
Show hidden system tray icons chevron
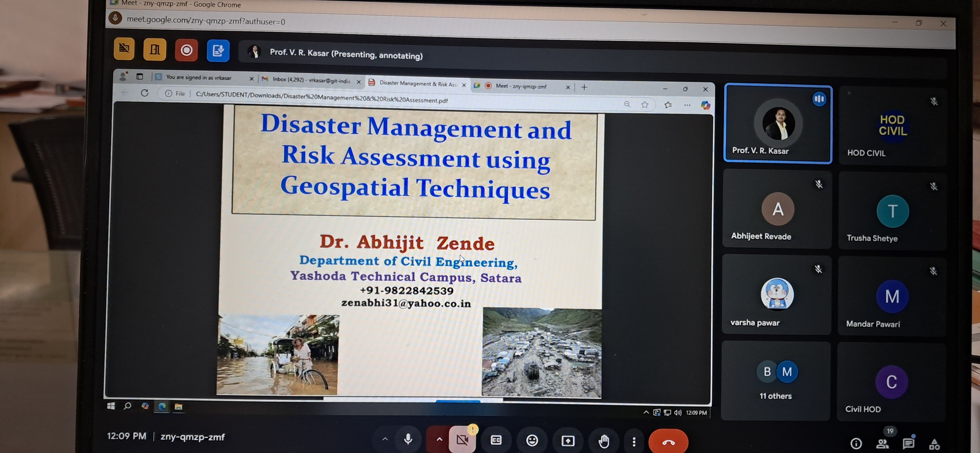pyautogui.click(x=646, y=412)
